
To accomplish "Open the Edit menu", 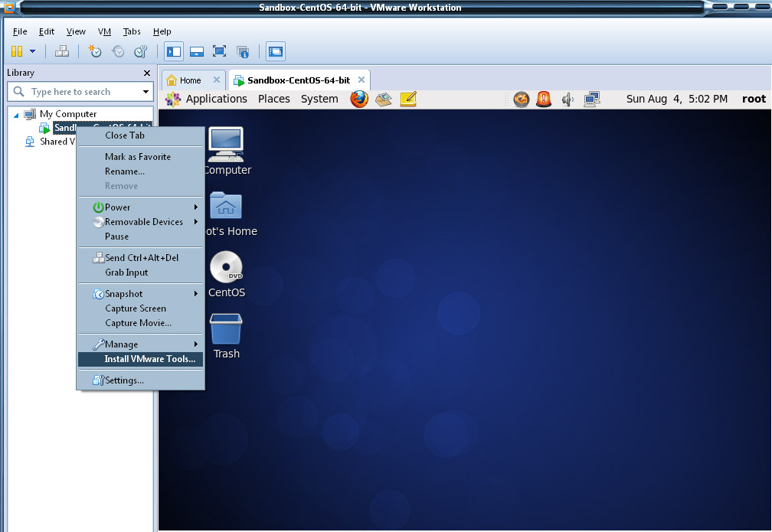I will 47,31.
